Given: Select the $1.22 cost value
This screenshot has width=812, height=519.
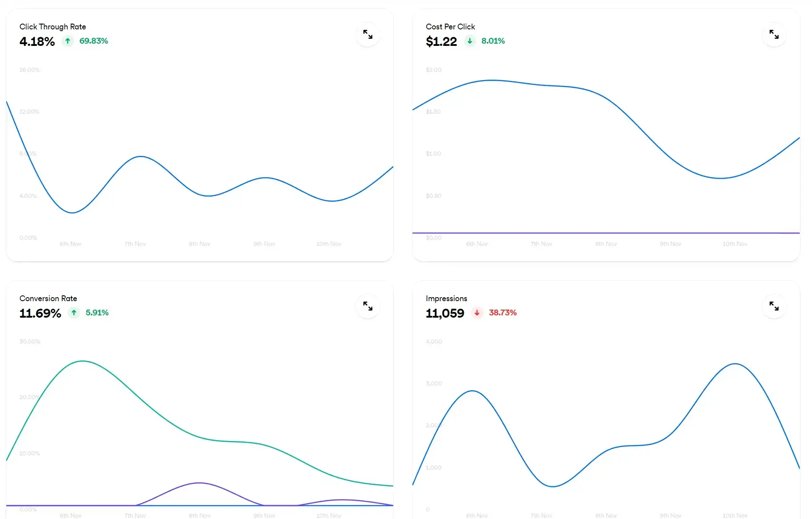Looking at the screenshot, I should (441, 41).
